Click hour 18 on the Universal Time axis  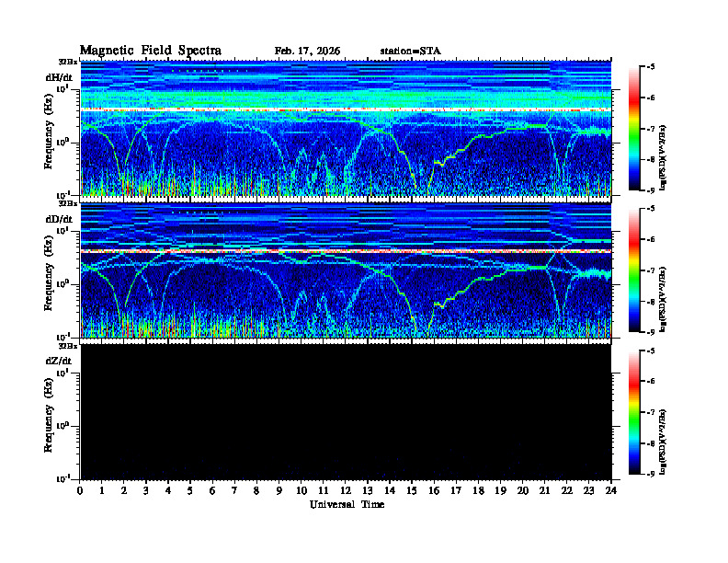click(x=478, y=490)
